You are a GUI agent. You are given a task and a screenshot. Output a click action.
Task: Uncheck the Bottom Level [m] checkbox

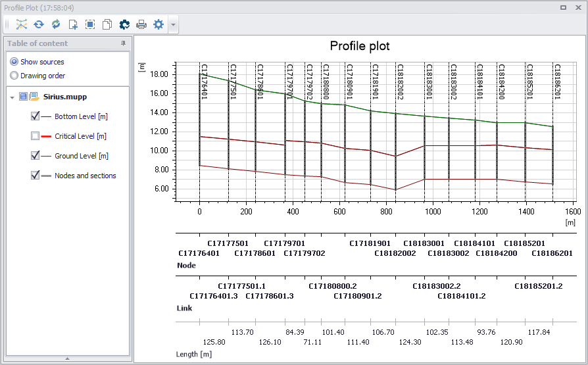tap(36, 116)
